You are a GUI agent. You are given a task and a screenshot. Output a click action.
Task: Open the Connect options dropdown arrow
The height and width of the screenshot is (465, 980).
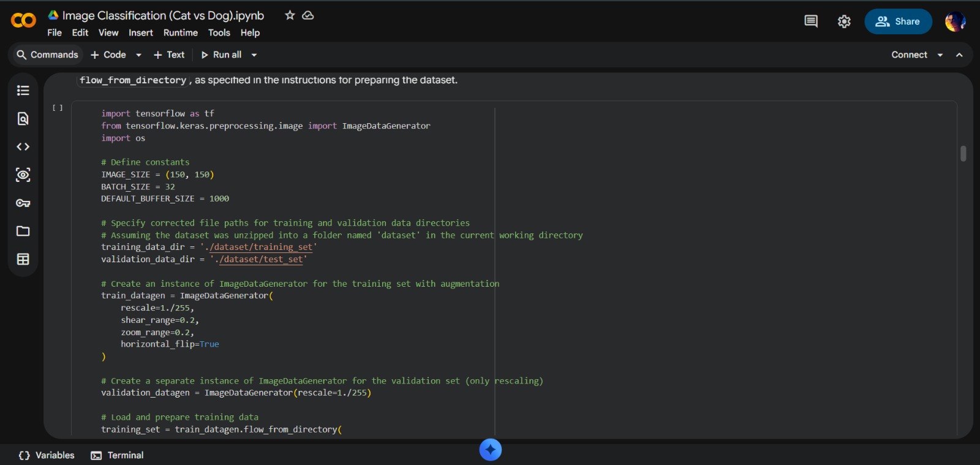click(x=940, y=55)
